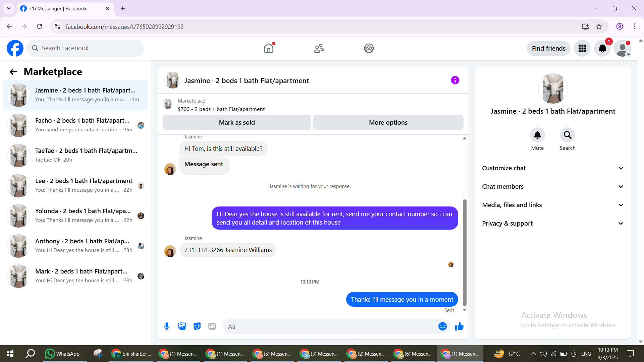The height and width of the screenshot is (362, 644).
Task: Open the large listing photo in the right panel
Action: [553, 88]
